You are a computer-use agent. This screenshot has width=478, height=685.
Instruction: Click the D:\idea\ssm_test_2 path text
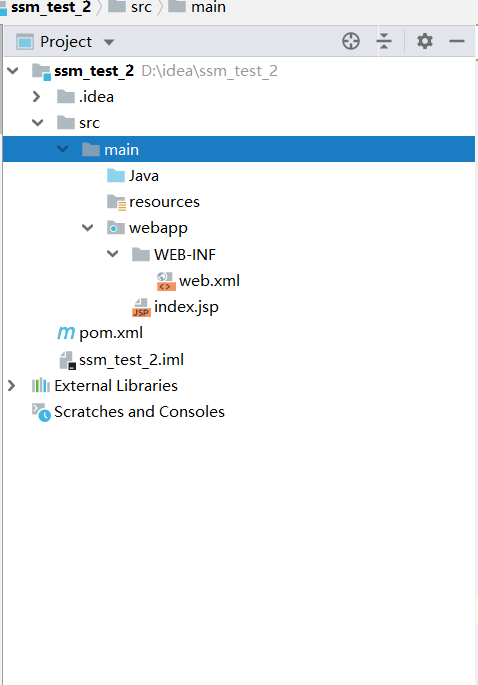[x=209, y=71]
